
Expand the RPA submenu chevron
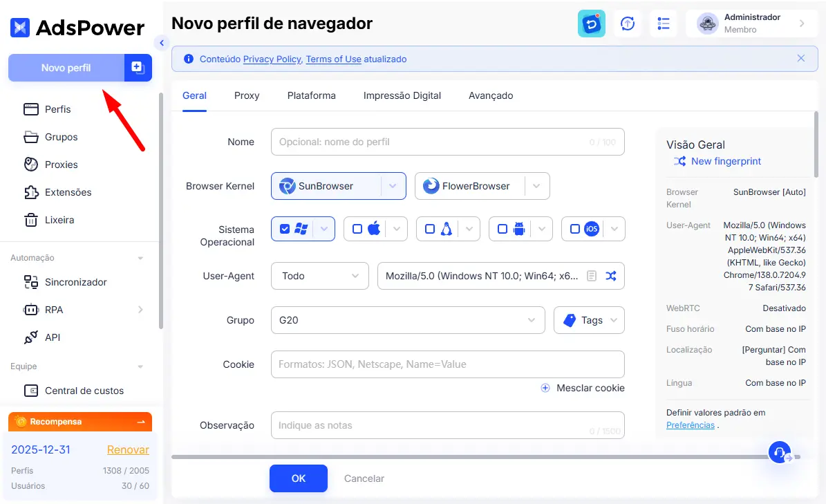coord(140,310)
